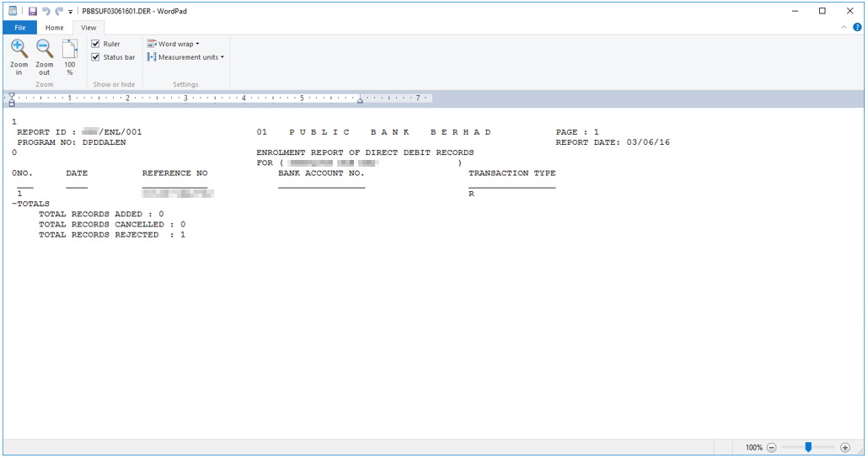Open WordPad Help with the blue question mark
Viewport: 868px width, 458px height.
point(857,28)
